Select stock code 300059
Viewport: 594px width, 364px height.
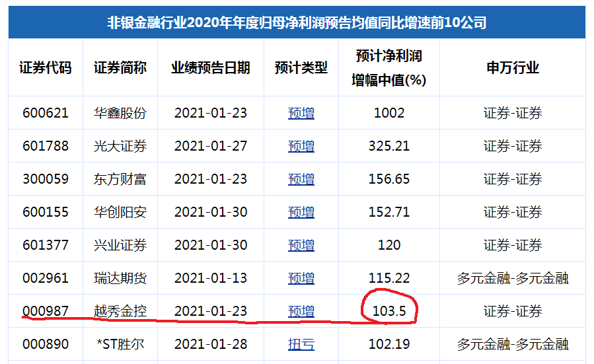[x=46, y=179]
